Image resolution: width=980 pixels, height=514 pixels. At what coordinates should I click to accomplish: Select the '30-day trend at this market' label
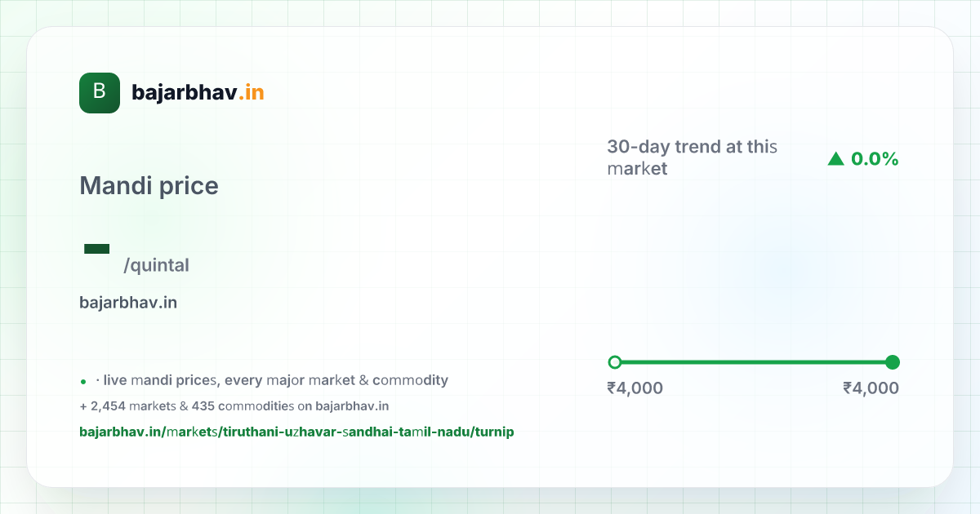[692, 157]
